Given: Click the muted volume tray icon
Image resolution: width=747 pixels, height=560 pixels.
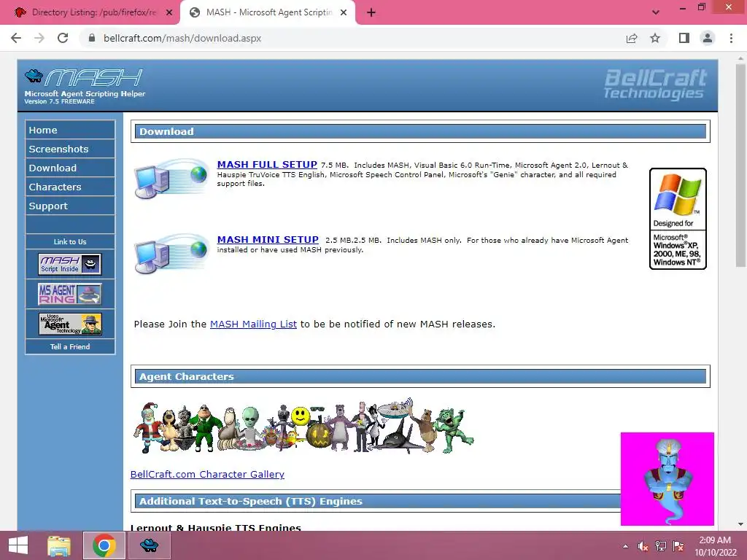Looking at the screenshot, I should pyautogui.click(x=643, y=546).
